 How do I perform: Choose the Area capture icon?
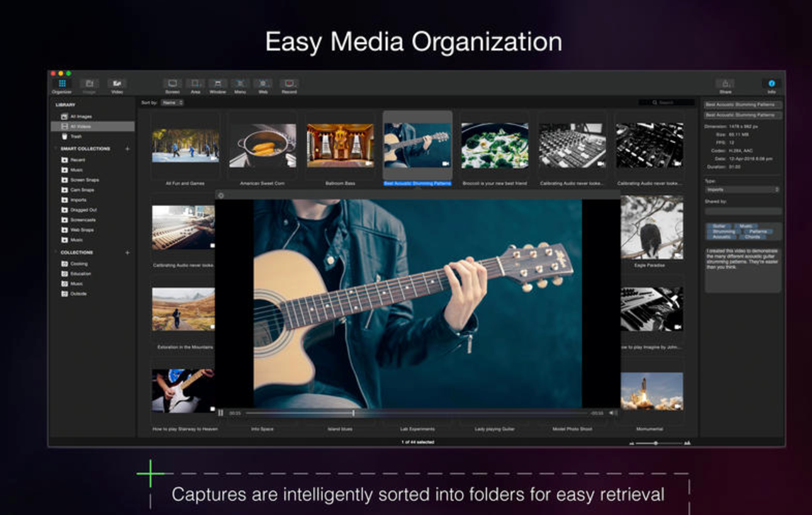click(x=195, y=82)
